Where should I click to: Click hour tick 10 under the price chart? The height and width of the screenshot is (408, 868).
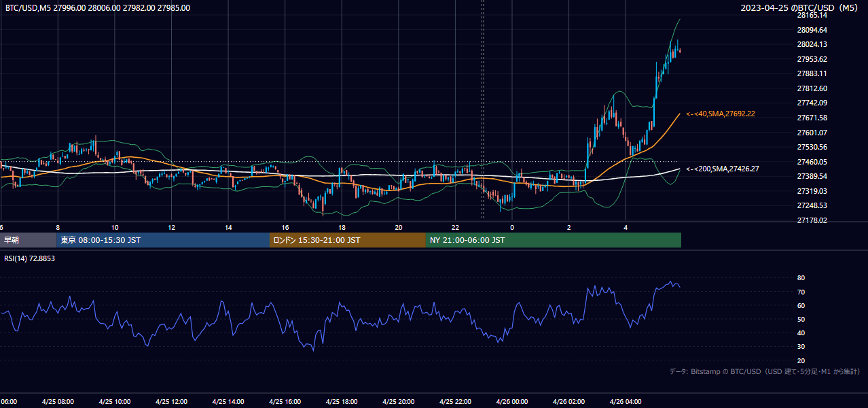[115, 227]
